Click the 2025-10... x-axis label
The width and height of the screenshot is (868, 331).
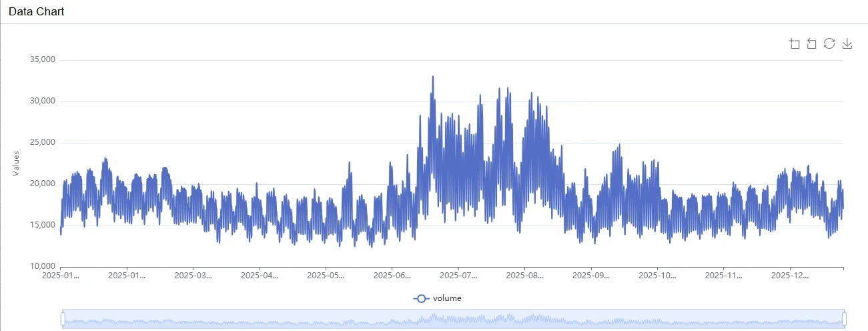658,275
